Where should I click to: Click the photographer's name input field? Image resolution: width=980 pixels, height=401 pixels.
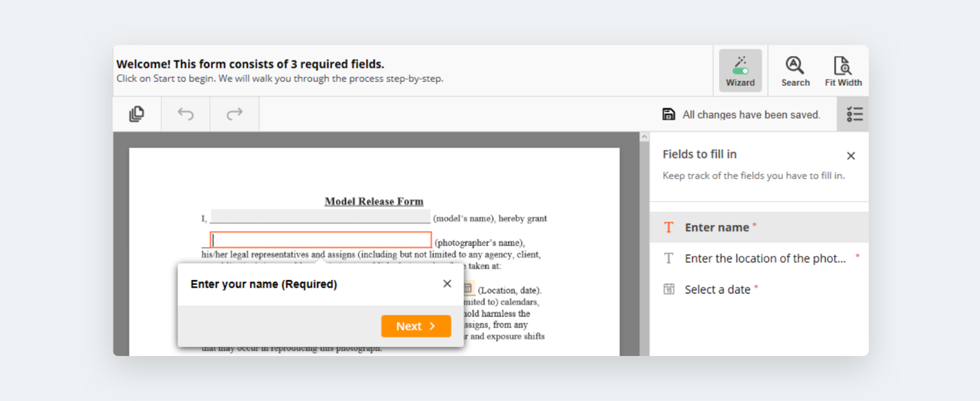click(321, 240)
